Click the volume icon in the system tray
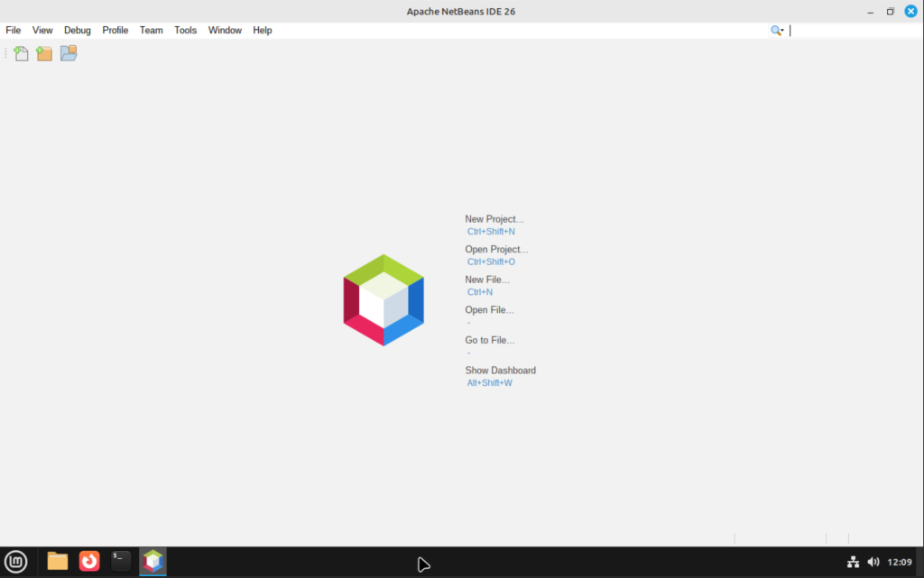 (x=873, y=561)
